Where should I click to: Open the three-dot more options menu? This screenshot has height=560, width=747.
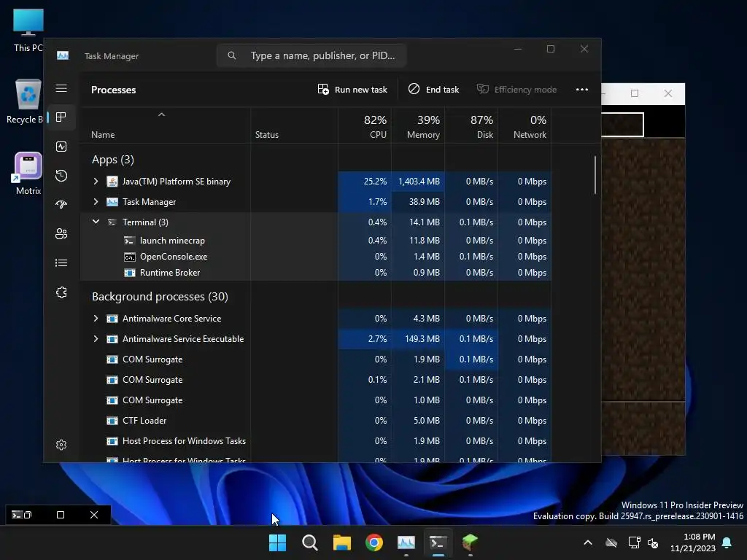tap(581, 90)
